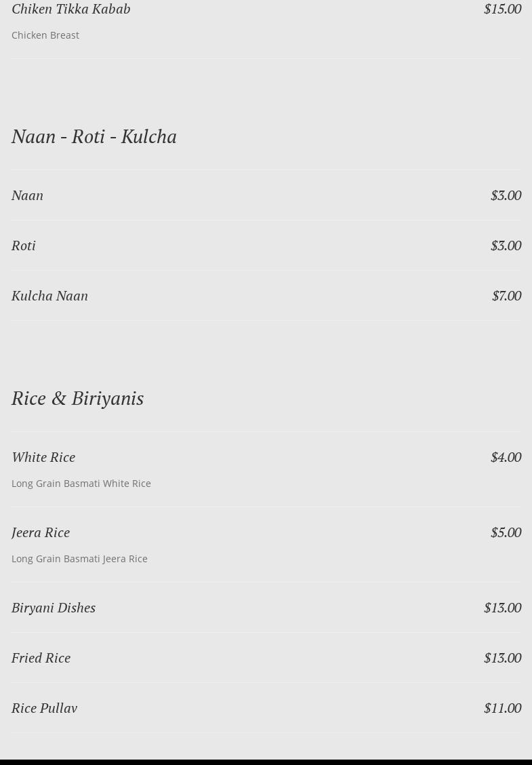Choose the Jeera Rice menu item
The image size is (532, 765).
tap(41, 532)
